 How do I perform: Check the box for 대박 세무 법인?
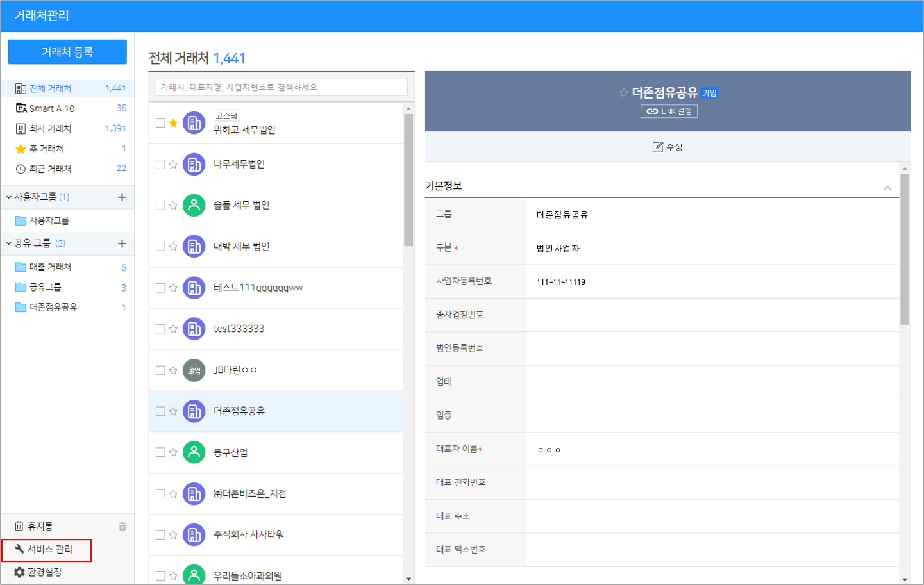(160, 247)
